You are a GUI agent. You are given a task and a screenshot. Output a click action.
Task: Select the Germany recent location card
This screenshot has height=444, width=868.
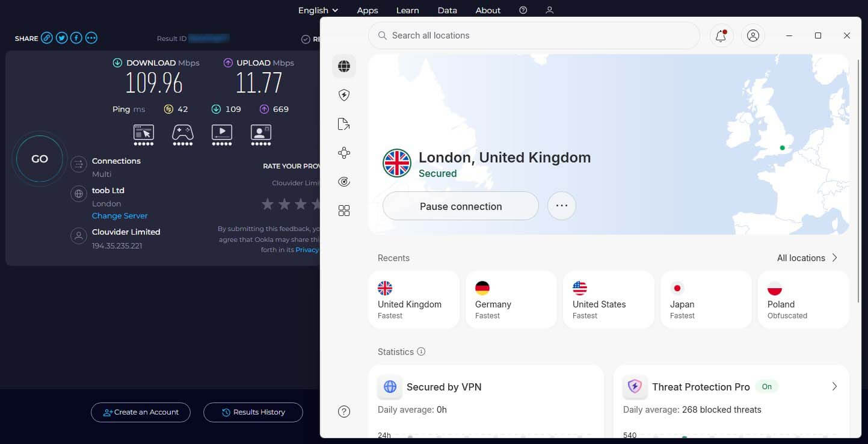(511, 300)
